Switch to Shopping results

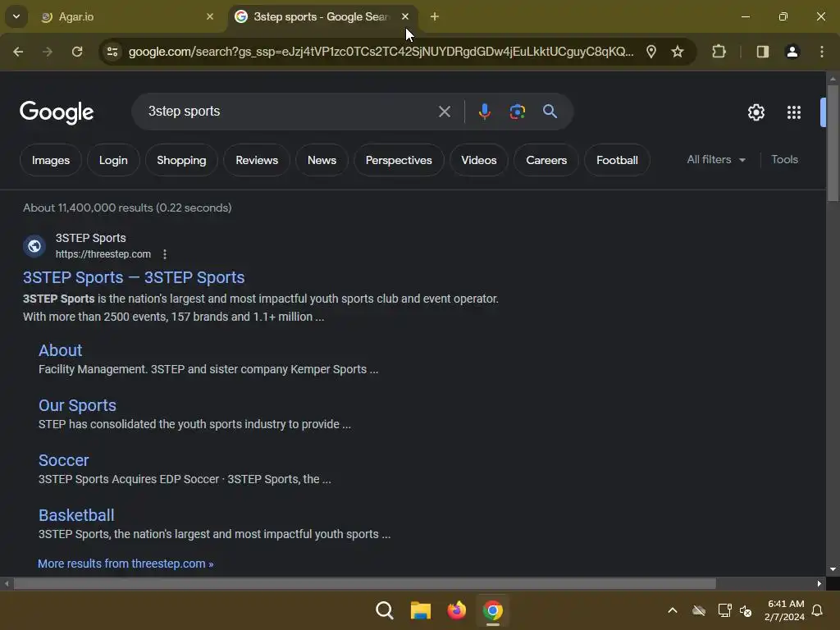point(181,160)
